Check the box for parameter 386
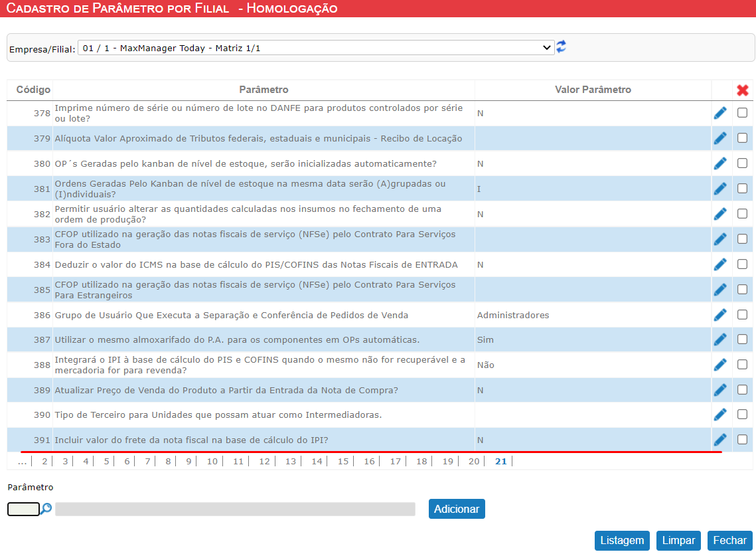756x556 pixels. tap(743, 315)
